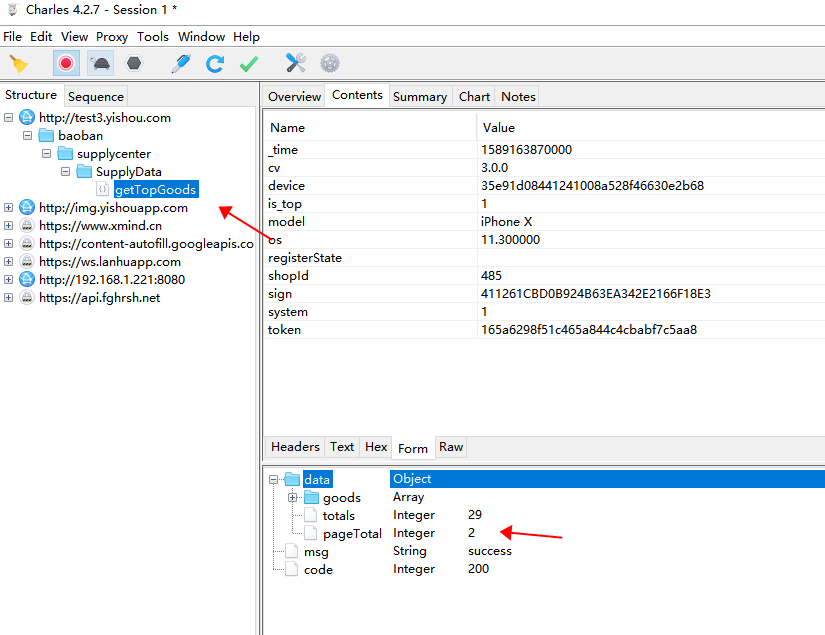The image size is (825, 635).
Task: Expand the img.yishouapp.com host node
Action: 8,208
